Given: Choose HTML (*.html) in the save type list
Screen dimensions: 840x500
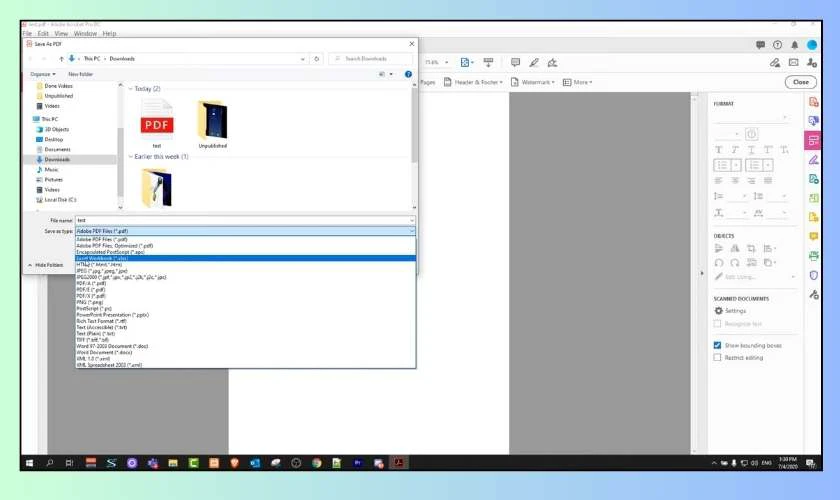Looking at the screenshot, I should 245,265.
